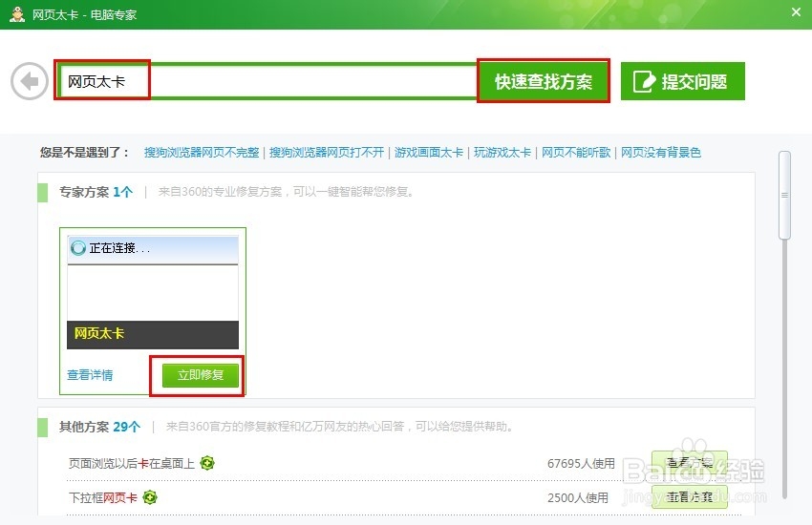The height and width of the screenshot is (525, 812).
Task: Click the 网页太卡 solution preview thumbnail
Action: (153, 292)
